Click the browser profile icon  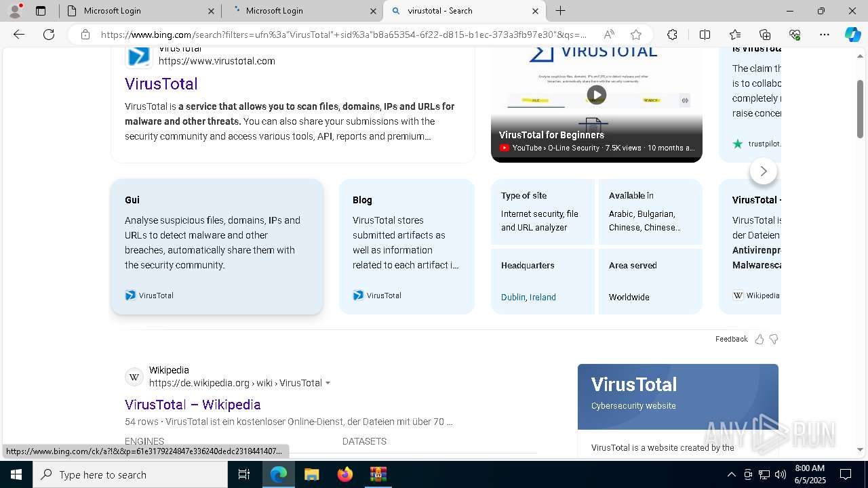pyautogui.click(x=15, y=11)
